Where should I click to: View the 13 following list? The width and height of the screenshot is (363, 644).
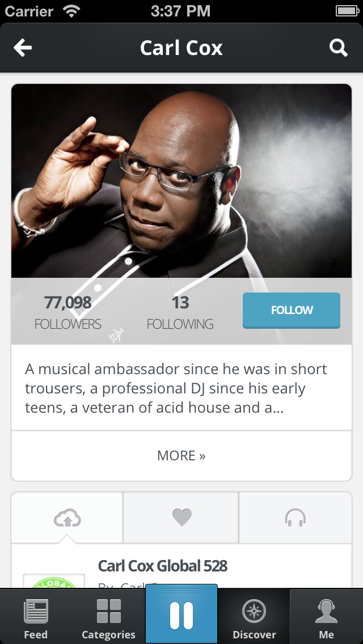pos(180,312)
